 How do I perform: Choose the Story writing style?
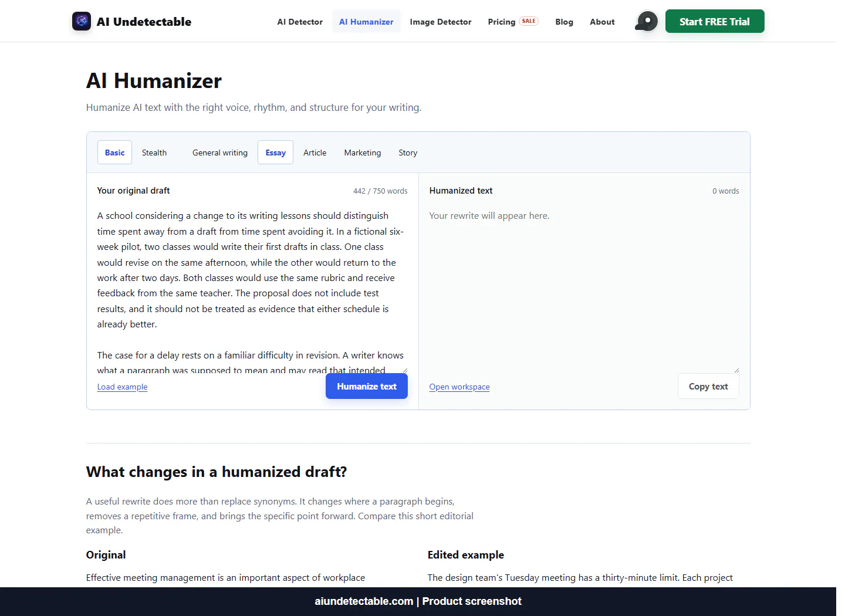click(x=408, y=153)
